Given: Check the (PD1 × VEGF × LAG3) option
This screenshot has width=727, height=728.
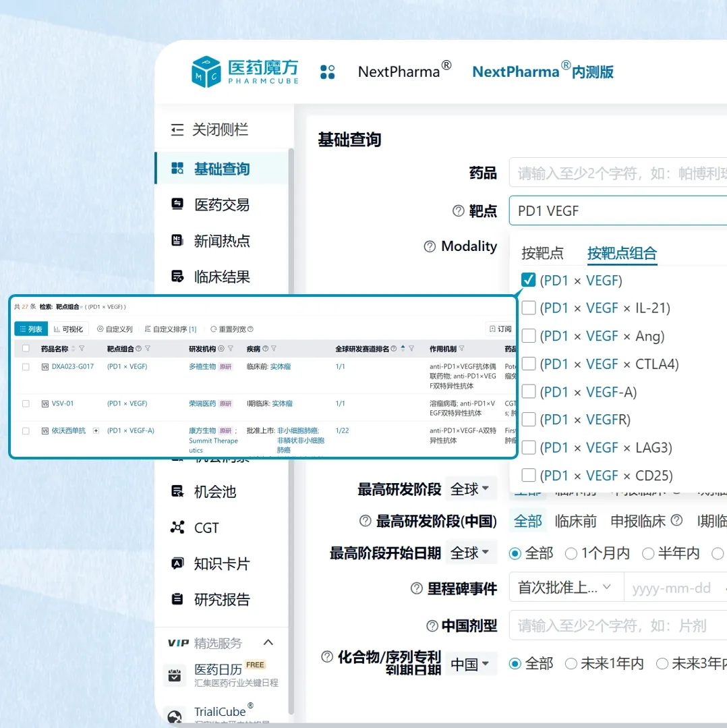Looking at the screenshot, I should [x=529, y=447].
